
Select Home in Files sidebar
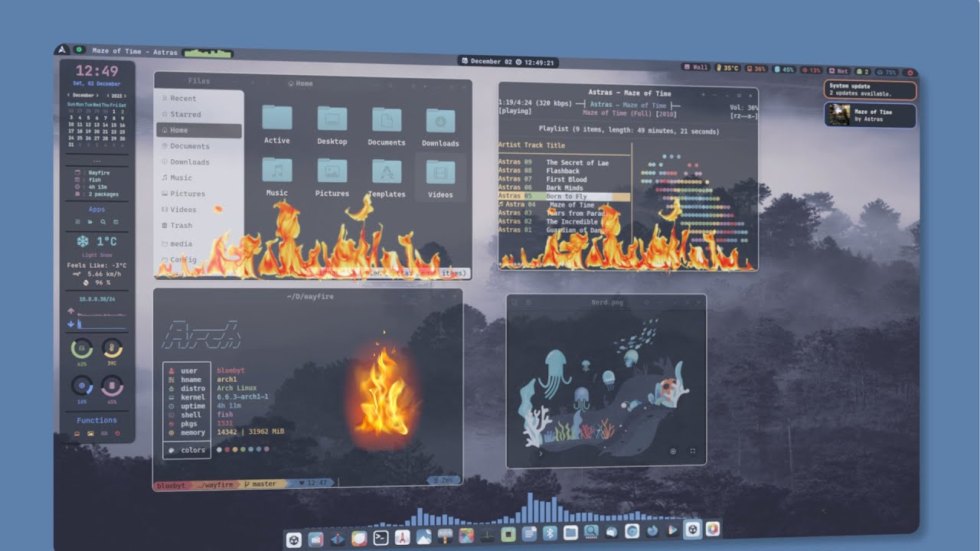[199, 130]
